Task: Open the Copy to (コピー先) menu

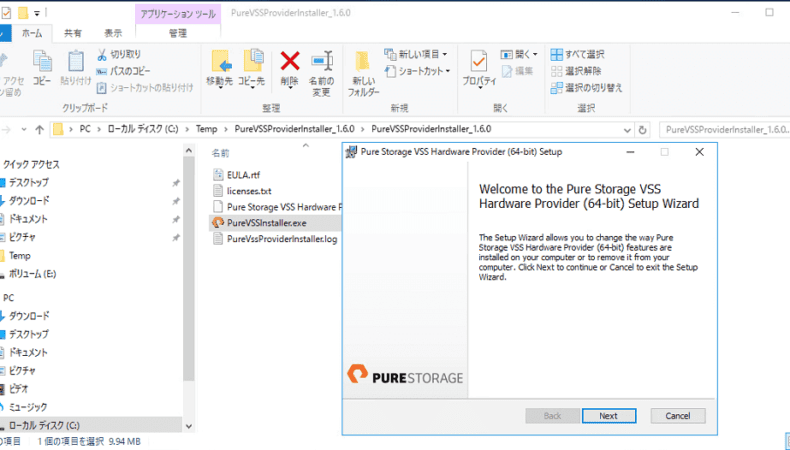Action: coord(251,69)
